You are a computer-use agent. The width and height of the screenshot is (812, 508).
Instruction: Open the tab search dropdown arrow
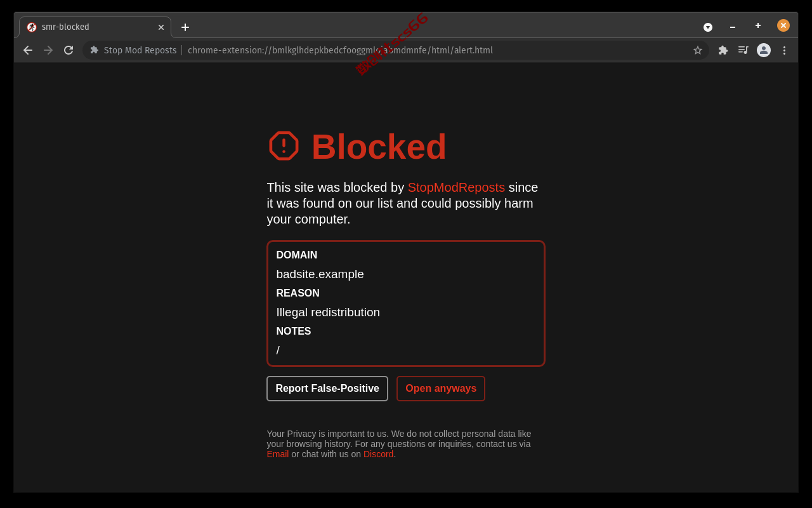pyautogui.click(x=708, y=27)
